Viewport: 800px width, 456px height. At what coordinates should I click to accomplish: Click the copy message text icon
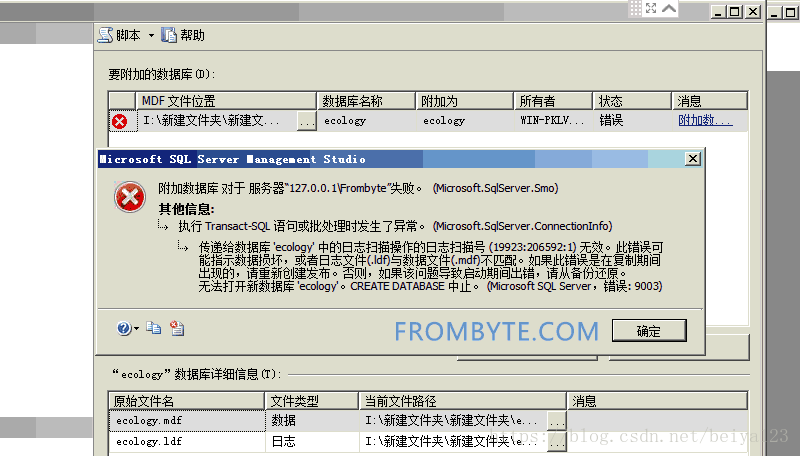[154, 328]
